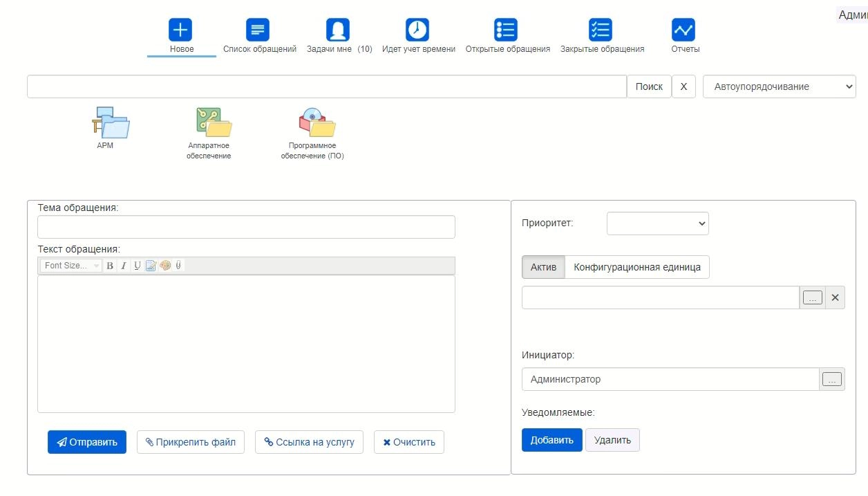Toggle bold formatting in the text editor
The image size is (868, 496).
click(x=110, y=266)
